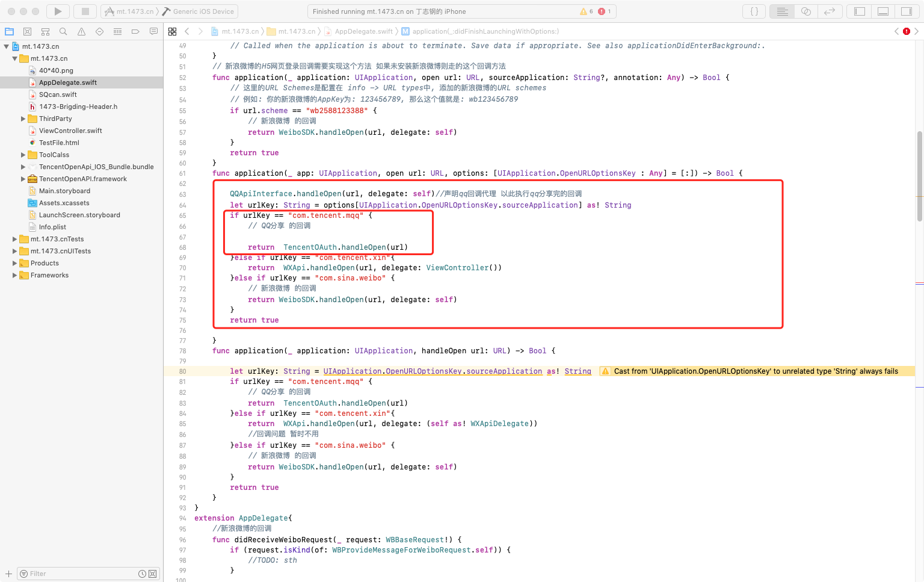Open the Report navigator icon
The height and width of the screenshot is (582, 924).
pos(153,31)
